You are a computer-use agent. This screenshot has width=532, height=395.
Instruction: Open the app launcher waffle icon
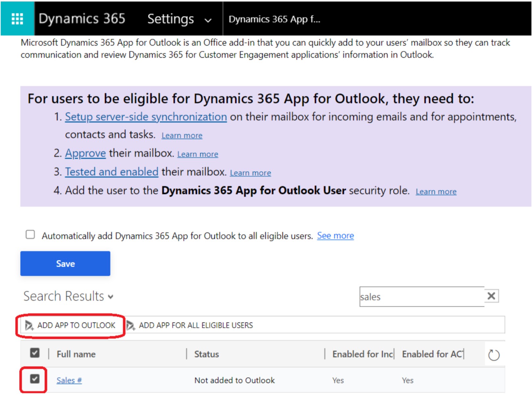(x=17, y=19)
